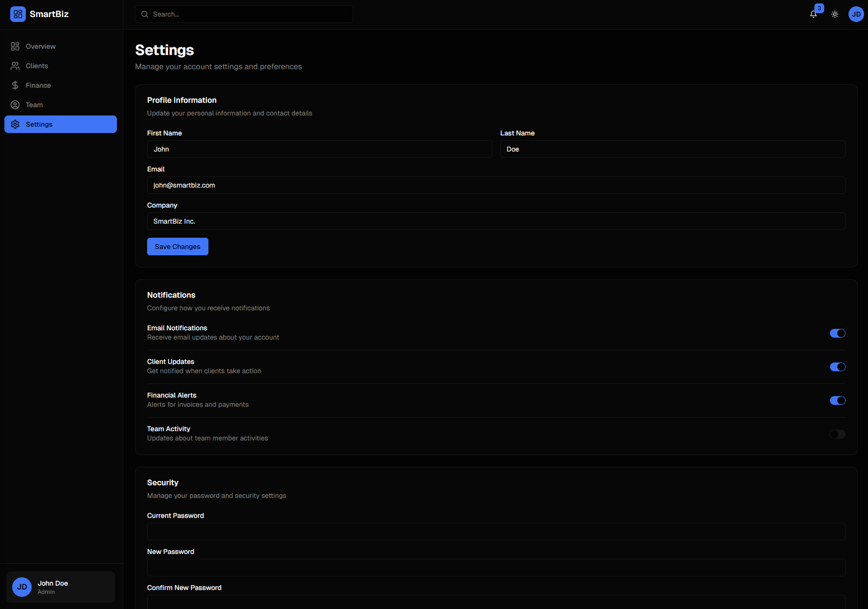Image resolution: width=868 pixels, height=609 pixels.
Task: Turn off Client Updates notifications
Action: point(837,367)
